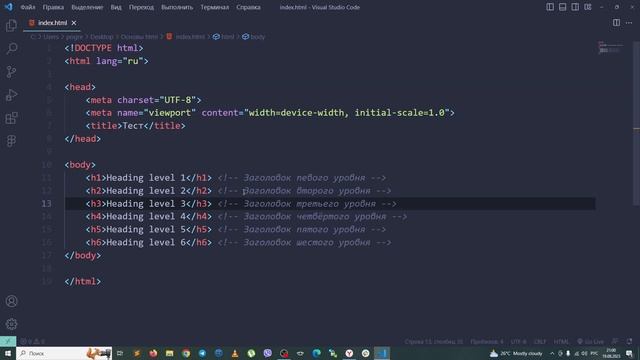640x360 pixels.
Task: Select the index.html editor tab
Action: [x=52, y=23]
